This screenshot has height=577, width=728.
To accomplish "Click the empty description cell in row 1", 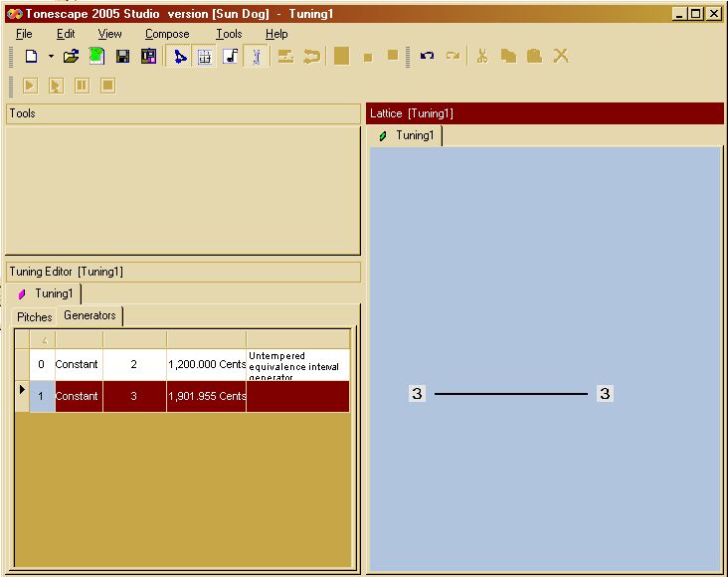I will tap(298, 396).
